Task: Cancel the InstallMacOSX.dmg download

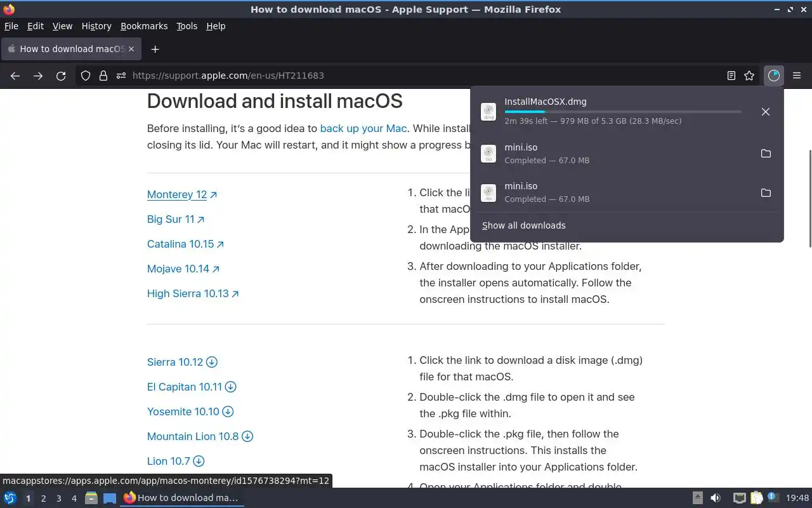Action: click(x=766, y=112)
